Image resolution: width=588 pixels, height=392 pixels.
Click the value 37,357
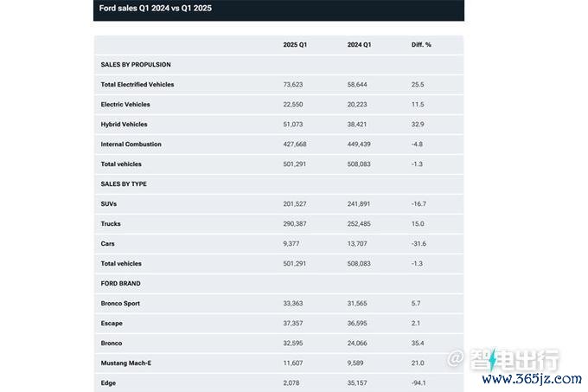[293, 323]
